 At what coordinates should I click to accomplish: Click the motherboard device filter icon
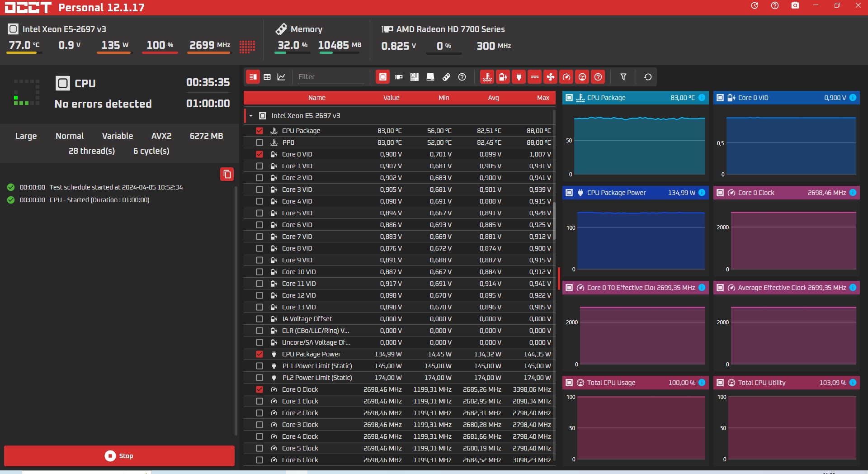[x=414, y=77]
